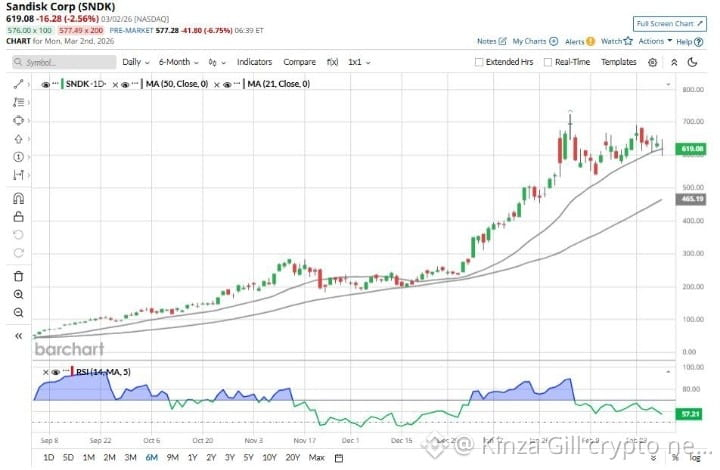Remove the RSI indicator pane
The width and height of the screenshot is (720, 470).
45,372
